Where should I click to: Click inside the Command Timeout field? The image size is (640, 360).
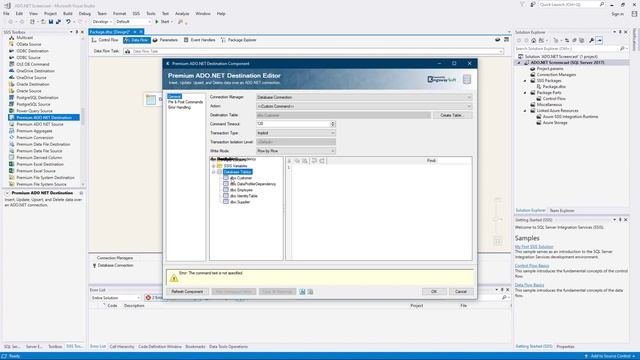[293, 124]
